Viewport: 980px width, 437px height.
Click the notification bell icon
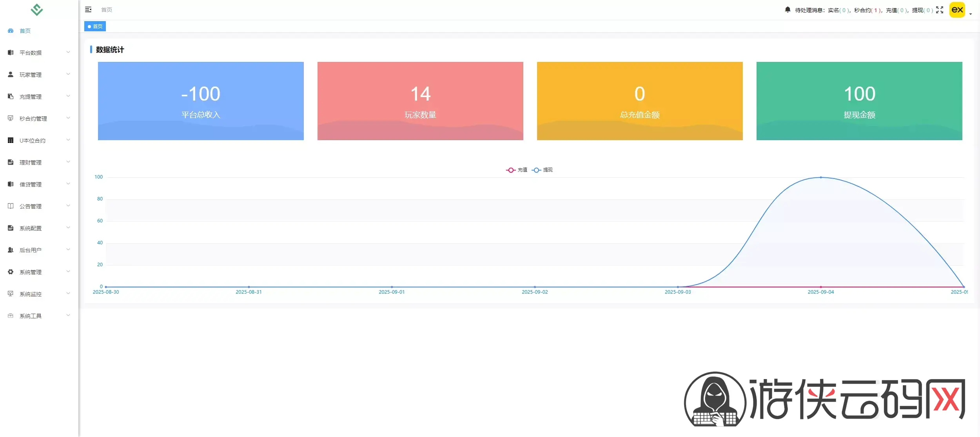pyautogui.click(x=788, y=9)
